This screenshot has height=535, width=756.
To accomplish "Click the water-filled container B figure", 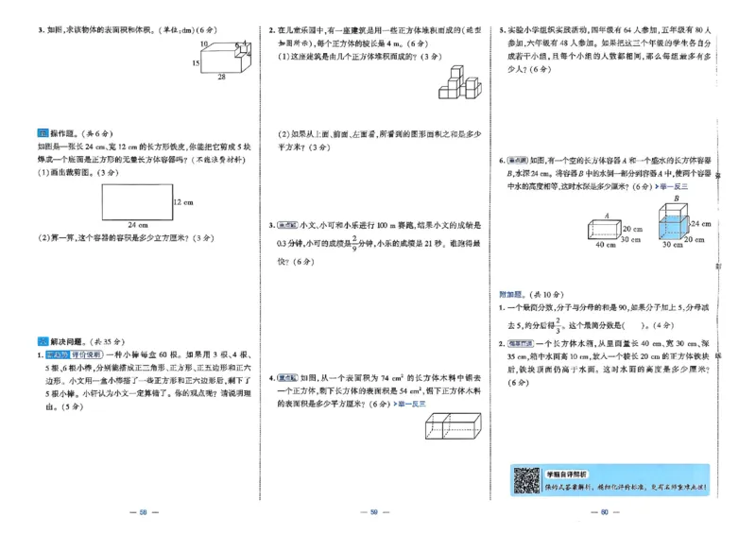I will (x=673, y=222).
